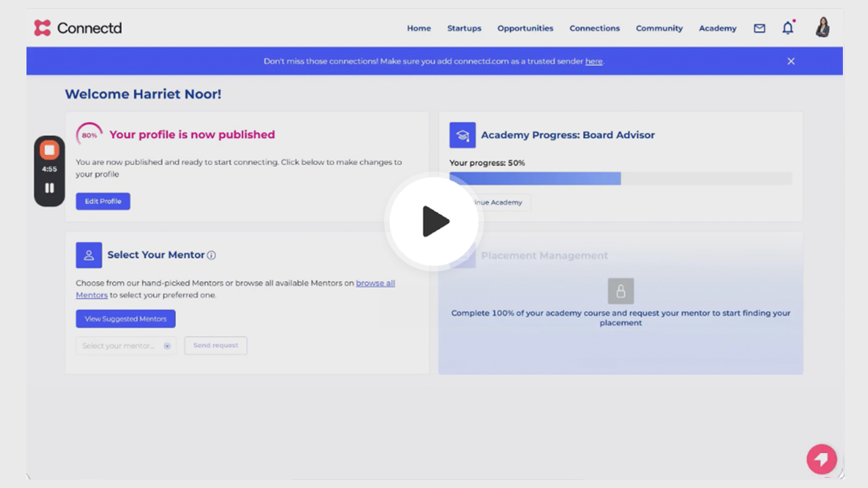This screenshot has height=488, width=868.
Task: Open the Opportunities menu item
Action: tap(526, 28)
